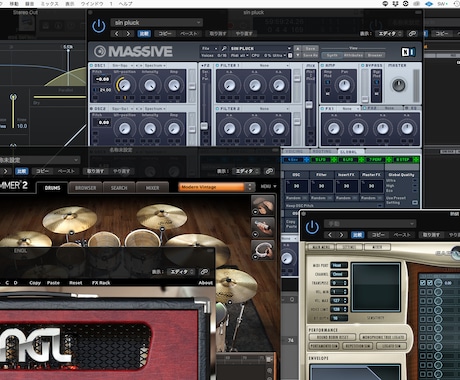Screen dimensions: 460x380
Task: Go to previous preset in sampler plugin window
Action: tap(330, 235)
